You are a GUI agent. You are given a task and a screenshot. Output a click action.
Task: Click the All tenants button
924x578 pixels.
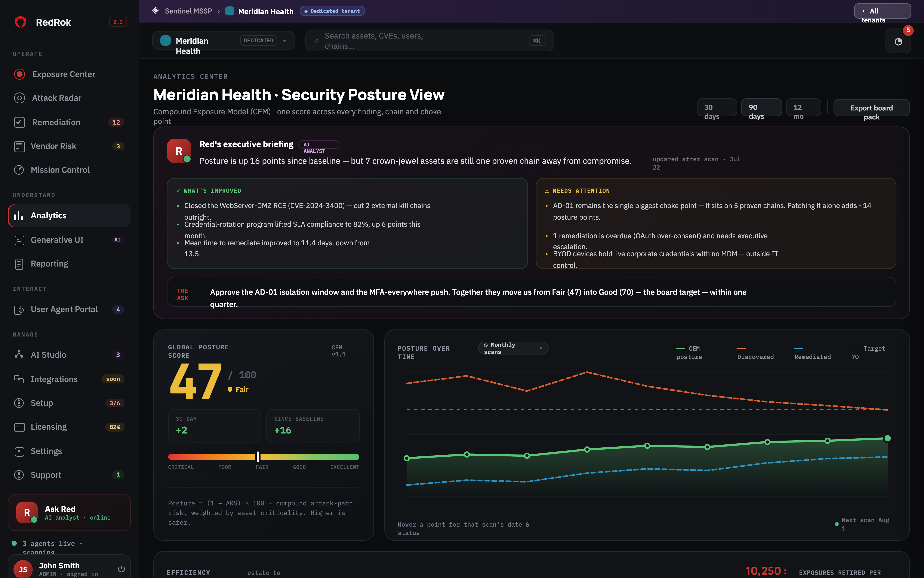[882, 11]
